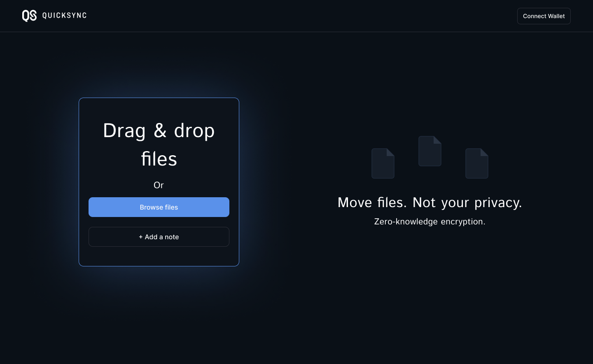Click the Drag & drop files heading

[x=159, y=145]
